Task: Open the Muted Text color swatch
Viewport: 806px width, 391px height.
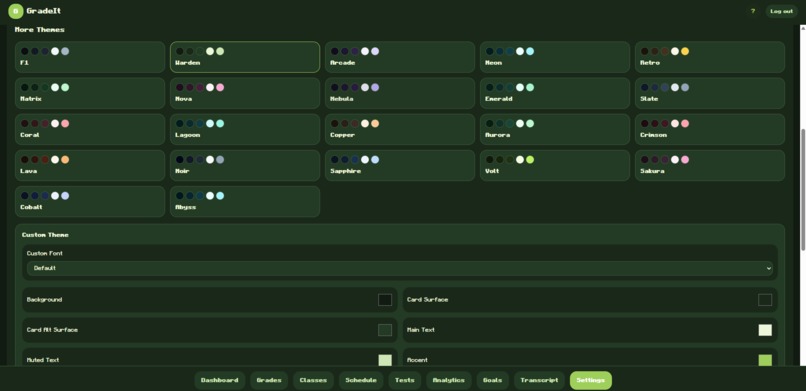Action: 385,360
